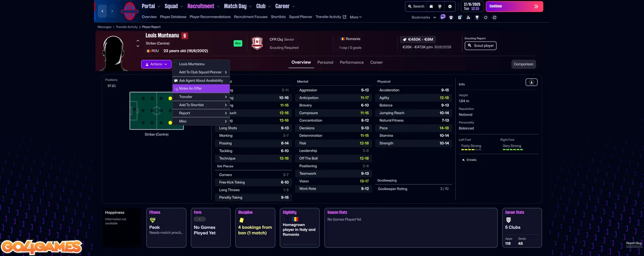The height and width of the screenshot is (256, 644).
Task: Switch to the Performance tab
Action: tap(351, 62)
